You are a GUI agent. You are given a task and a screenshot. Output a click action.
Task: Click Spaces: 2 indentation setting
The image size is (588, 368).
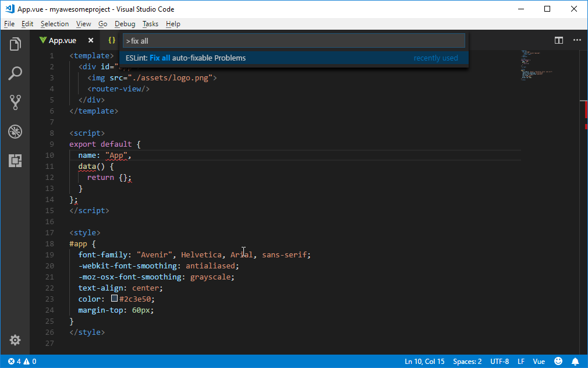pyautogui.click(x=467, y=361)
